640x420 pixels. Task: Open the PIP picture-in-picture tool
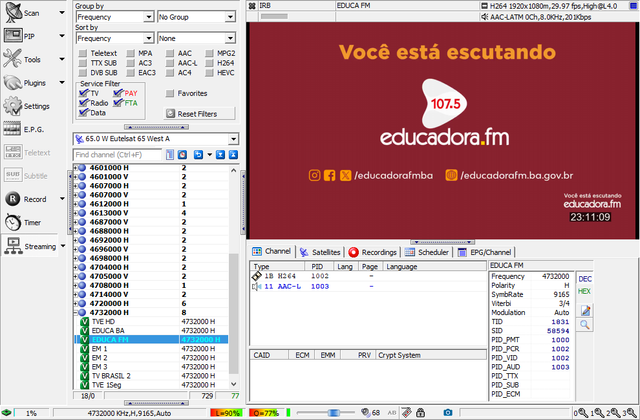coord(13,36)
